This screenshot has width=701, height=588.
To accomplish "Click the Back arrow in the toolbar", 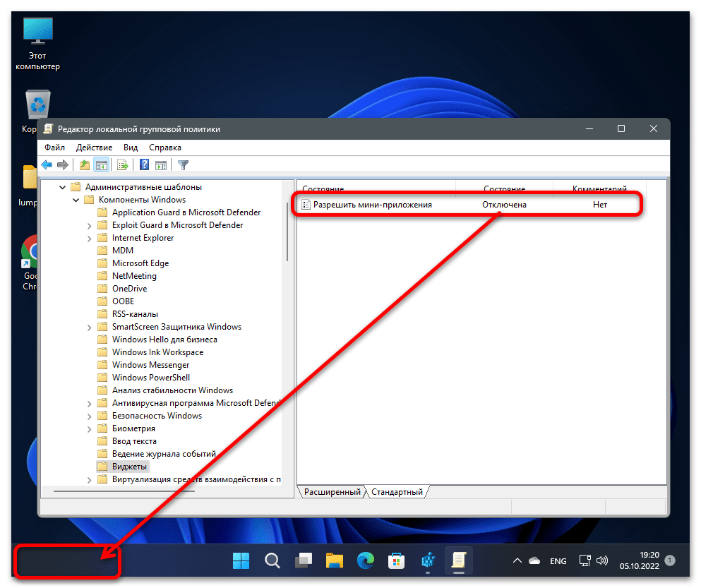I will [47, 165].
